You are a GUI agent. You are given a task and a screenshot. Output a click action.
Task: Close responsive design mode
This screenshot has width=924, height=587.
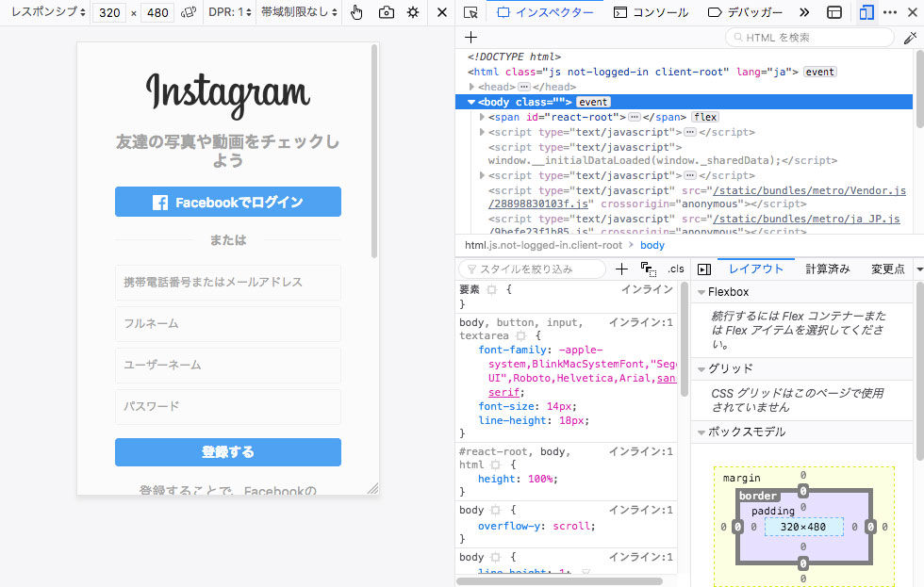tap(442, 12)
